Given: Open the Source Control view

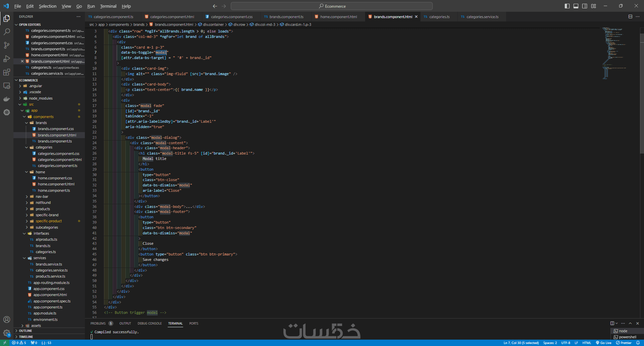Looking at the screenshot, I should [6, 45].
